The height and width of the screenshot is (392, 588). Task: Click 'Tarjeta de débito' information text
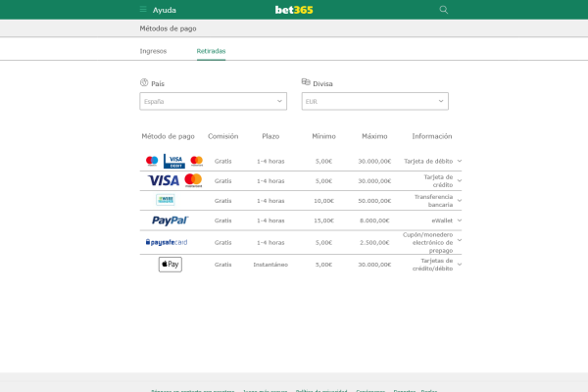tap(428, 162)
